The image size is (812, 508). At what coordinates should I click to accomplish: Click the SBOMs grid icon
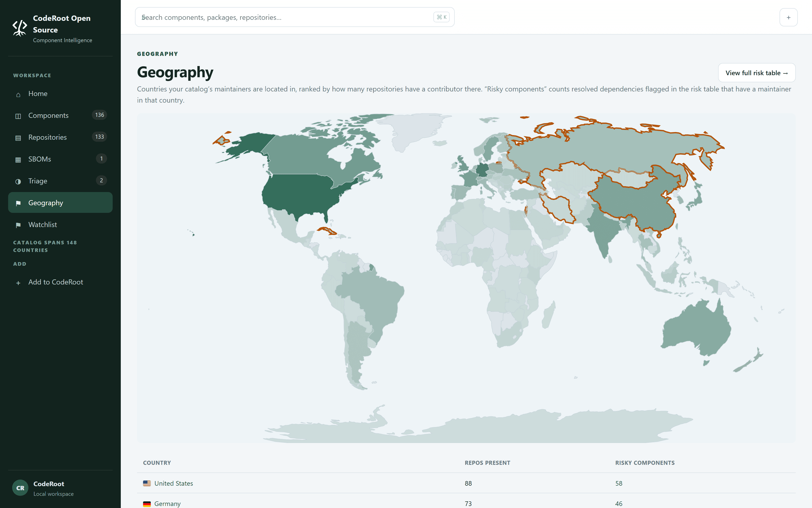click(x=18, y=160)
